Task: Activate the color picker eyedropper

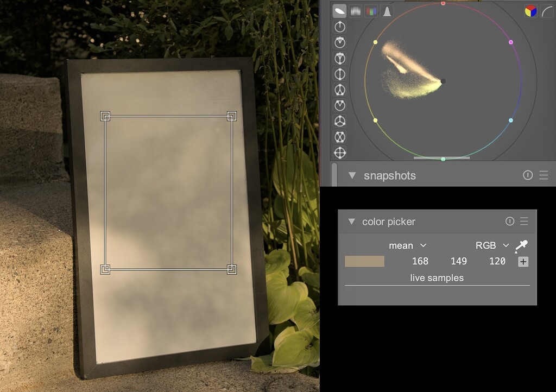Action: tap(522, 245)
